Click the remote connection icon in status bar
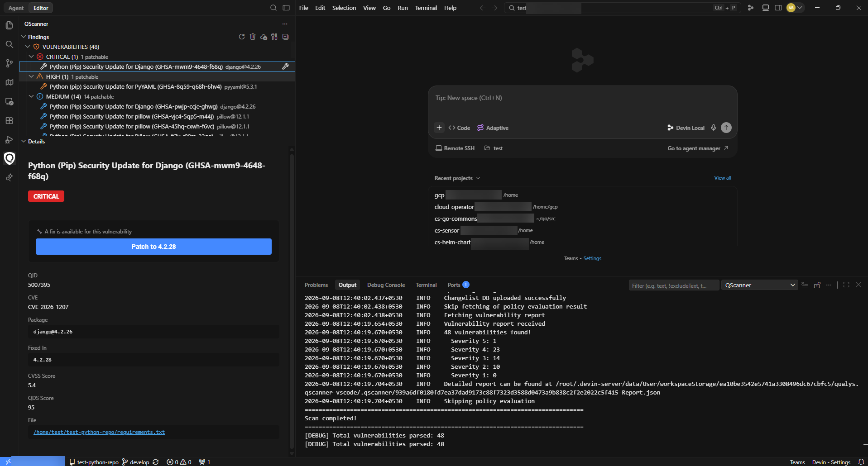 (x=8, y=461)
